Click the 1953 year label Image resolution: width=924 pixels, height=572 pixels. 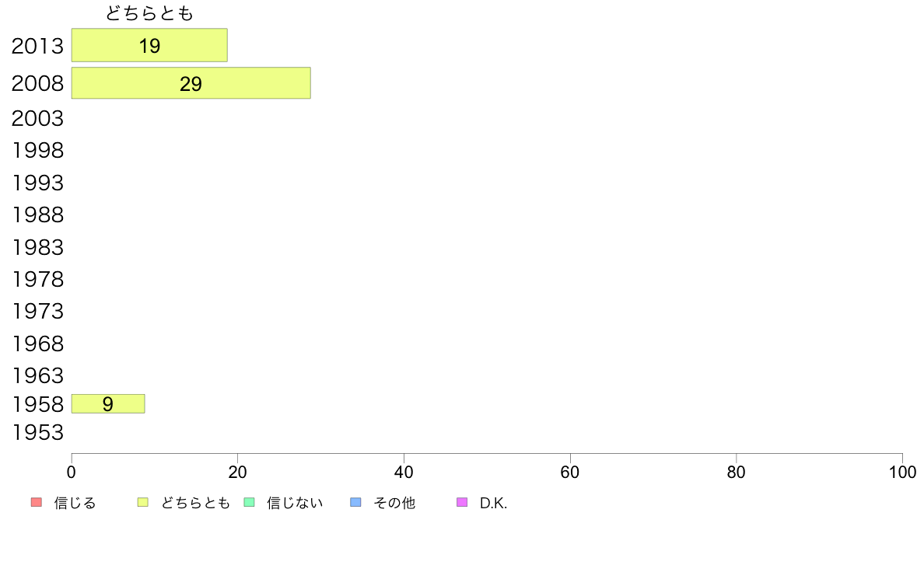37,432
